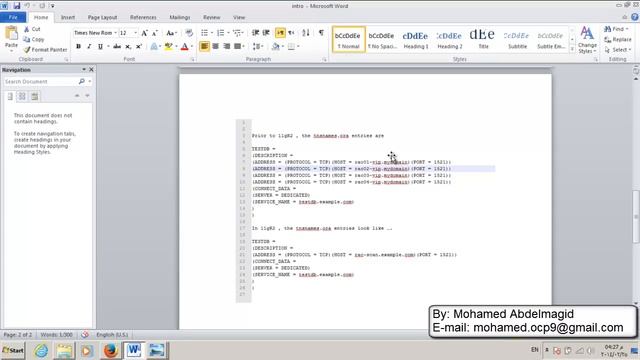This screenshot has height=360, width=640.
Task: Open the font name dropdown
Action: tap(116, 33)
